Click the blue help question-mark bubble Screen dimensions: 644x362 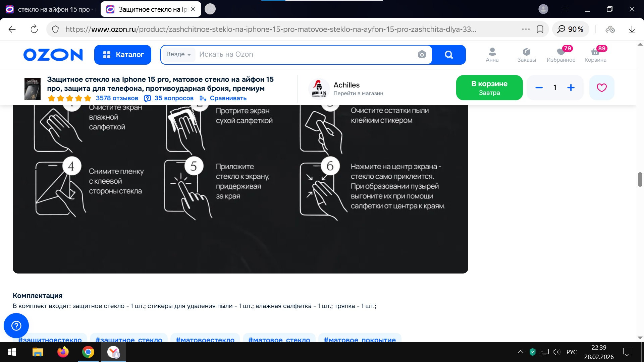pos(16,325)
